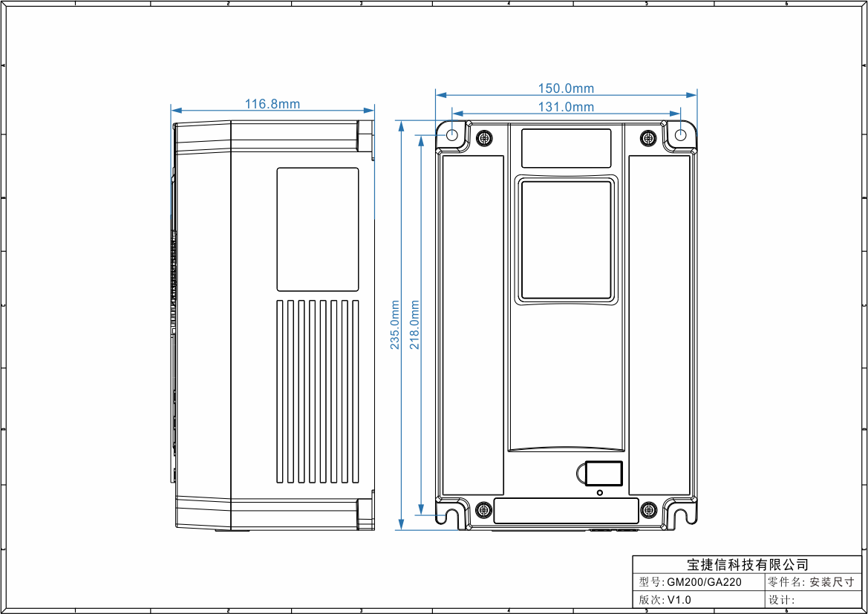Click the side view label rectangle
This screenshot has height=614, width=868.
click(x=318, y=229)
